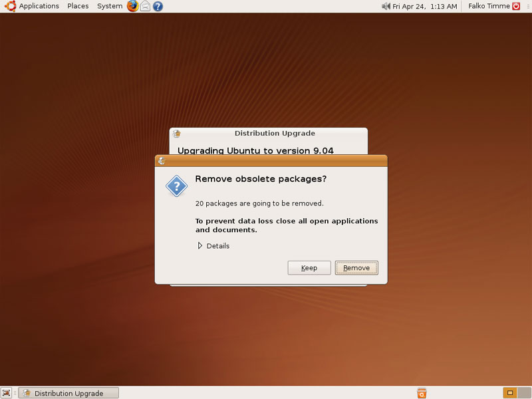Open the Help icon in panel
Viewport: 532px width, 399px height.
click(x=158, y=6)
